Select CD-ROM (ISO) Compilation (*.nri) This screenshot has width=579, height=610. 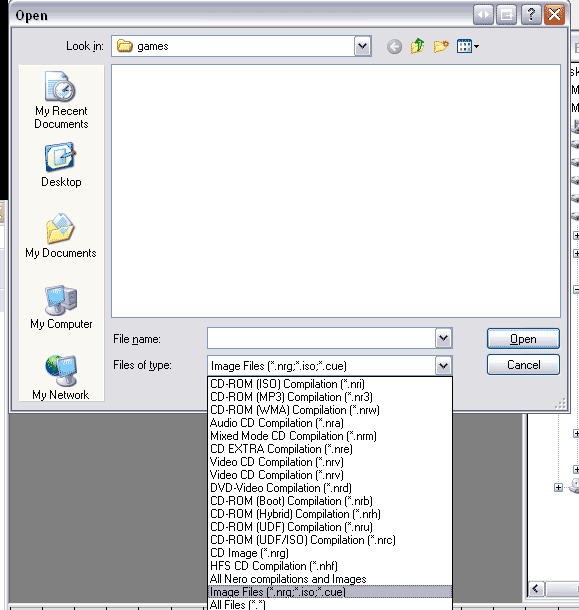330,384
